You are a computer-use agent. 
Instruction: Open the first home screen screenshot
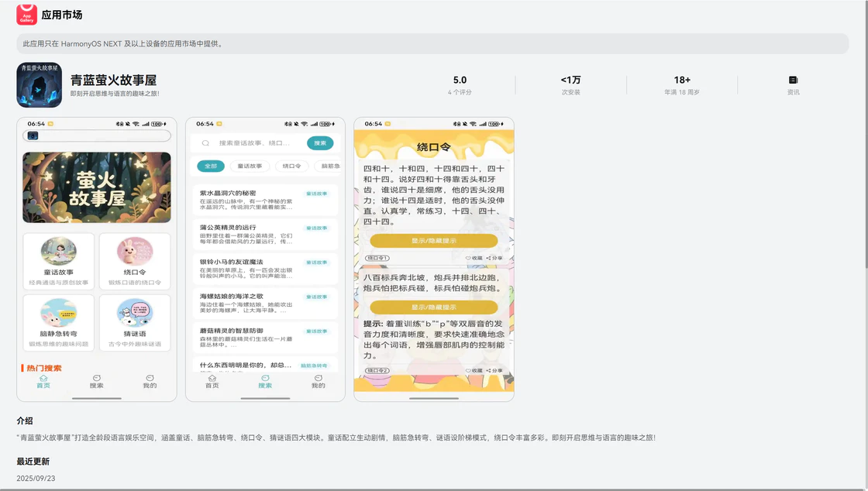pos(97,259)
